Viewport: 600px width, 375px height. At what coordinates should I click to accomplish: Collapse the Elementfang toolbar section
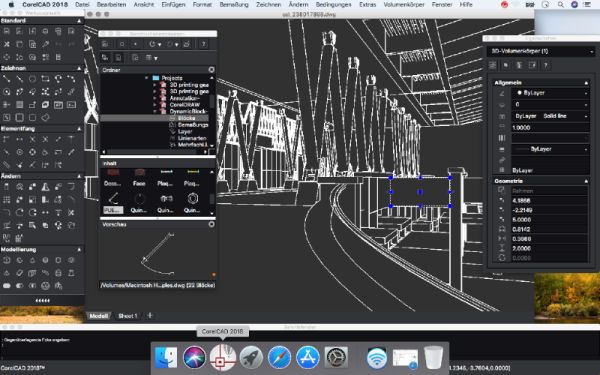tap(79, 129)
